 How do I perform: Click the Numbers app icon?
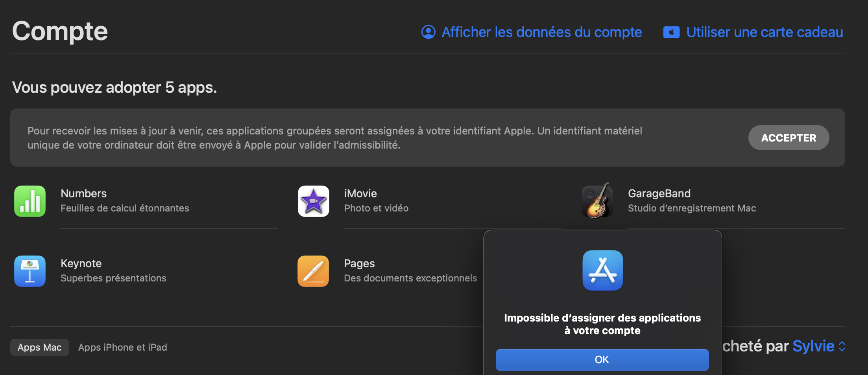(x=30, y=201)
